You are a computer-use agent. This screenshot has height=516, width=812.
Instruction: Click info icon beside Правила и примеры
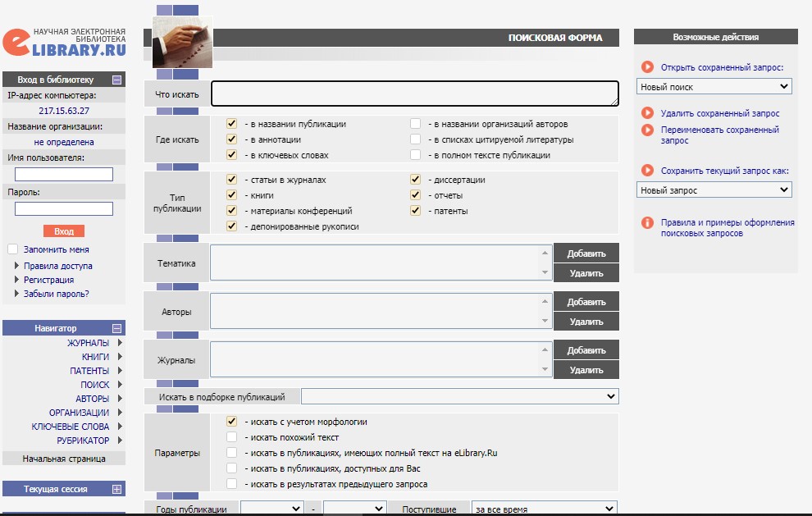pos(647,223)
